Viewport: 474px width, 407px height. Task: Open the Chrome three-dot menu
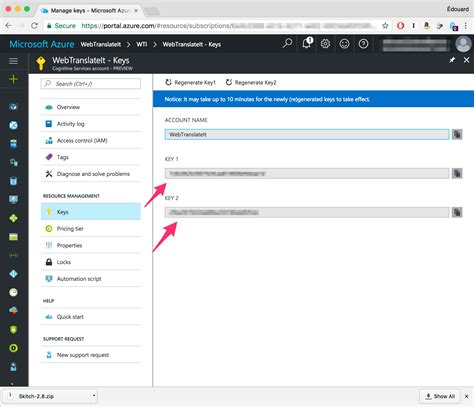point(466,26)
